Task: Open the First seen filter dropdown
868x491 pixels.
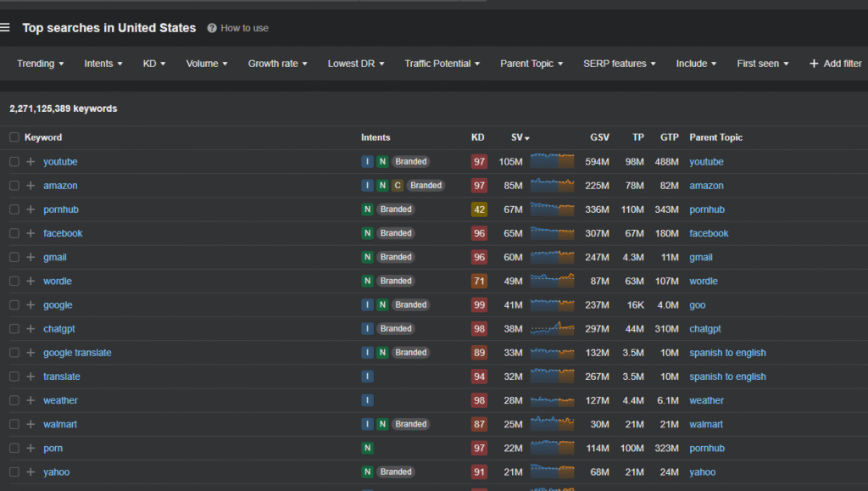Action: pos(762,64)
